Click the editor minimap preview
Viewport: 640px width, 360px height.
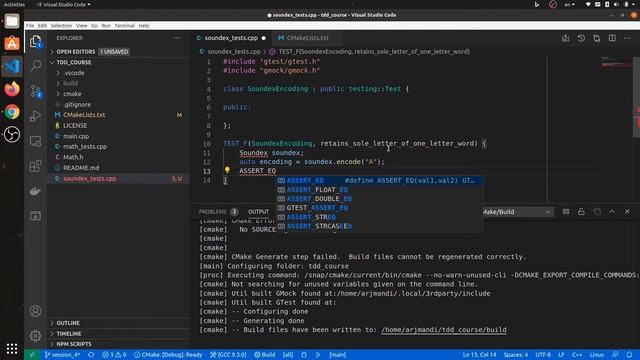click(616, 63)
